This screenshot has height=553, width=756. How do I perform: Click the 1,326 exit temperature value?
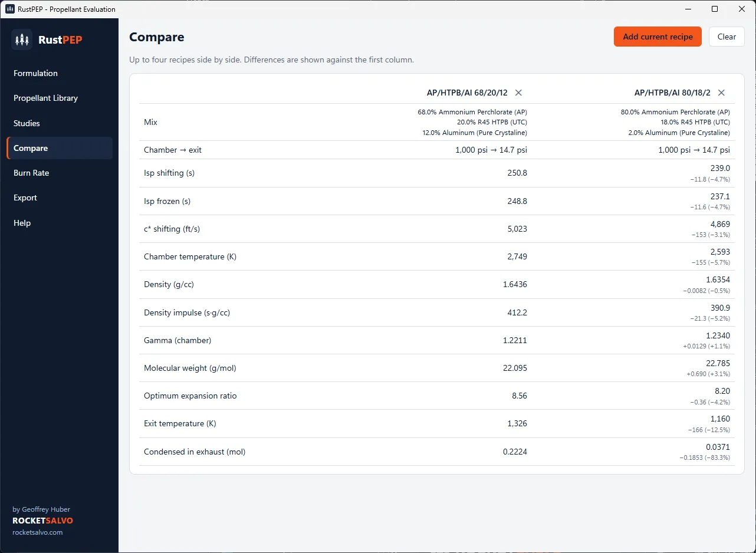pyautogui.click(x=517, y=423)
